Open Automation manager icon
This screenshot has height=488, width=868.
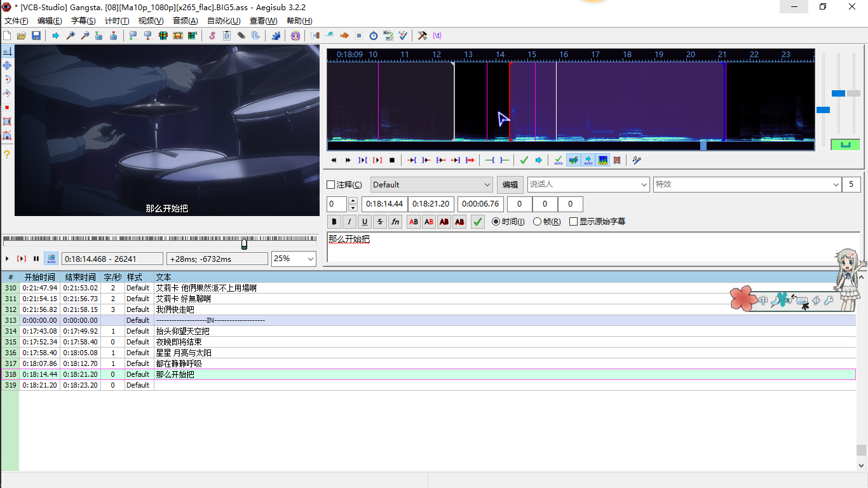coord(276,36)
